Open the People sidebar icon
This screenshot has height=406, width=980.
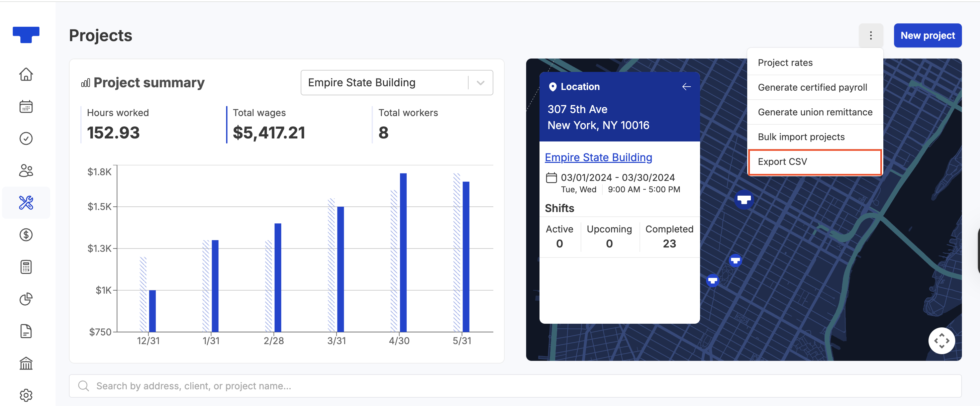click(x=26, y=171)
